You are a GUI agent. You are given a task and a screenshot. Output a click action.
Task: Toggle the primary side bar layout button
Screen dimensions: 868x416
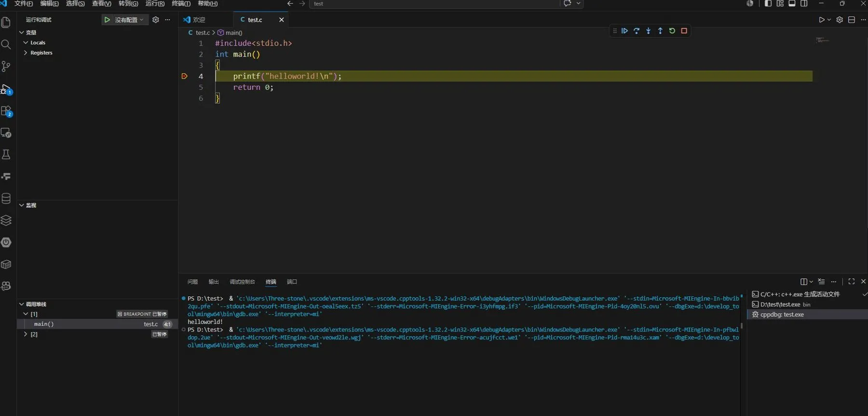pos(768,3)
